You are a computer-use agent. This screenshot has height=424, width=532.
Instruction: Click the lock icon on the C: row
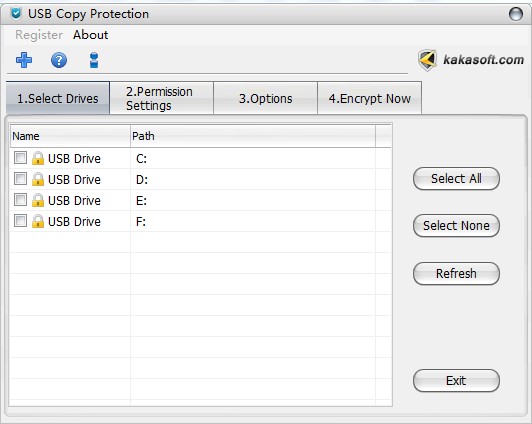[38, 158]
